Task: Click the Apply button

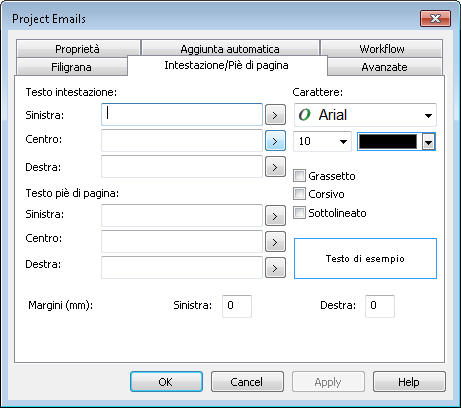Action: 328,382
